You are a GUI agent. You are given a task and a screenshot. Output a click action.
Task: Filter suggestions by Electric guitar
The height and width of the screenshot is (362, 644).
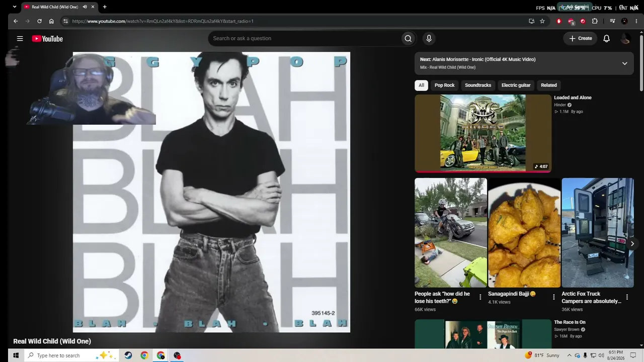point(516,85)
